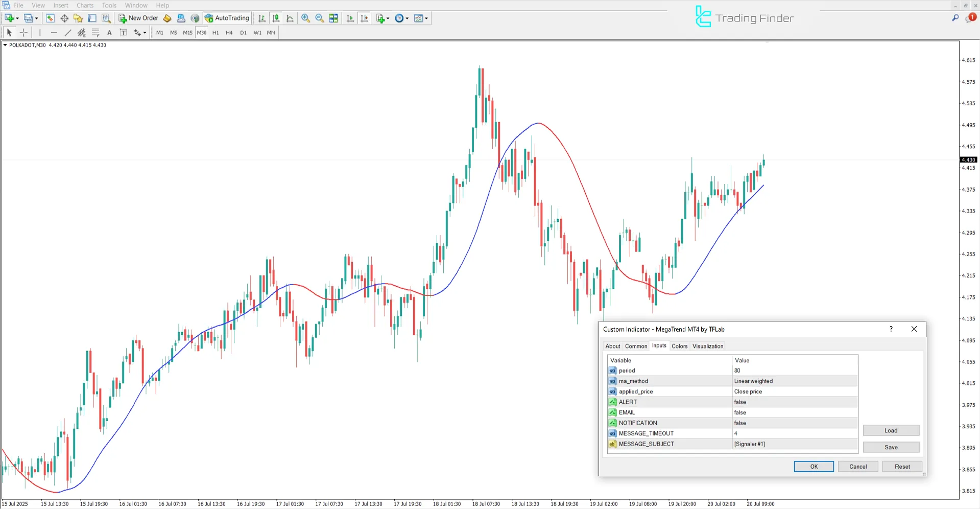
Task: Select the horizontal line drawing tool
Action: click(x=54, y=32)
